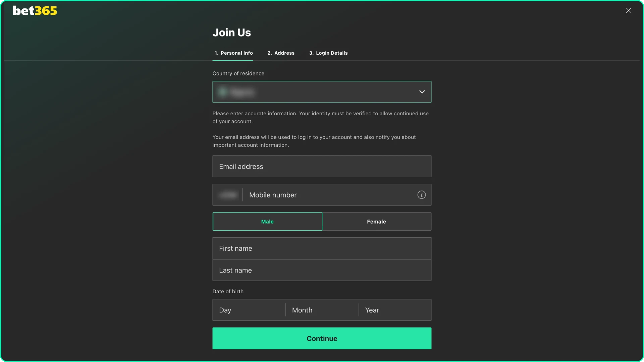Select the Personal Info step
Screen dimensions: 644x362
point(233,53)
